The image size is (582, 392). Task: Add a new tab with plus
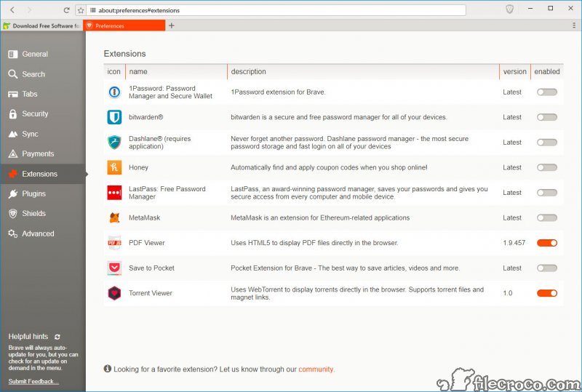[x=172, y=25]
